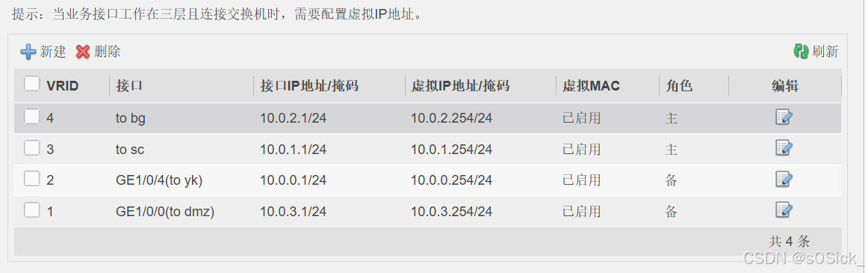Click the 10.0.3.1/24 interface IP cell
Viewport: 868px width, 273px height.
click(294, 211)
